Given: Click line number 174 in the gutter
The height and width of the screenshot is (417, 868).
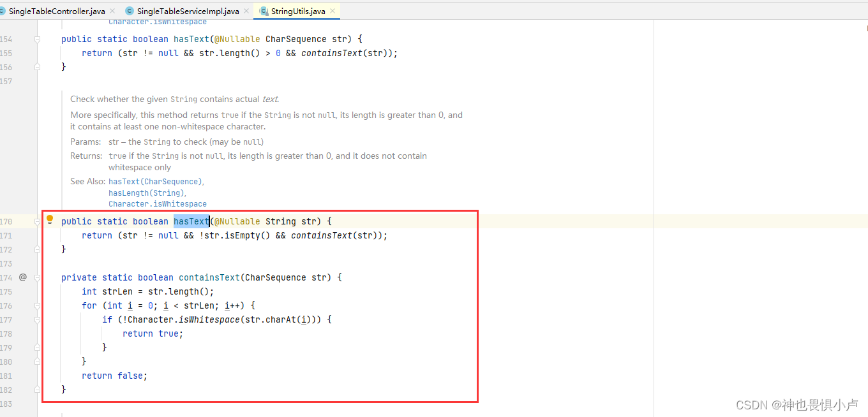Looking at the screenshot, I should pos(6,277).
